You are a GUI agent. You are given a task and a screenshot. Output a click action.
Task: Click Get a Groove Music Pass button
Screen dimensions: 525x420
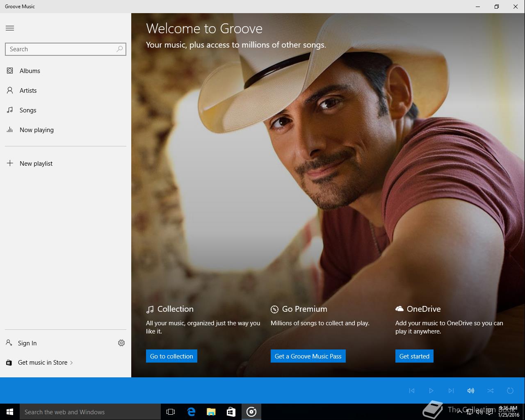click(308, 356)
